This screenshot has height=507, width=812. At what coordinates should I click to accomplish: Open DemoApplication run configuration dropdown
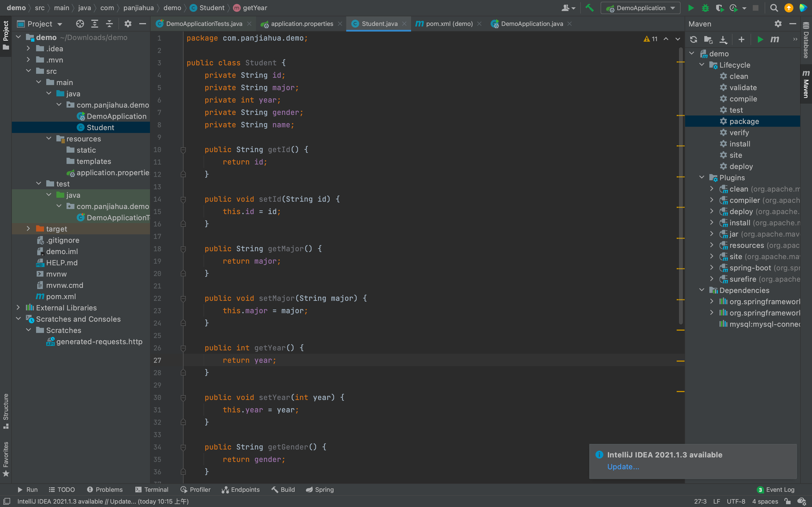(640, 8)
